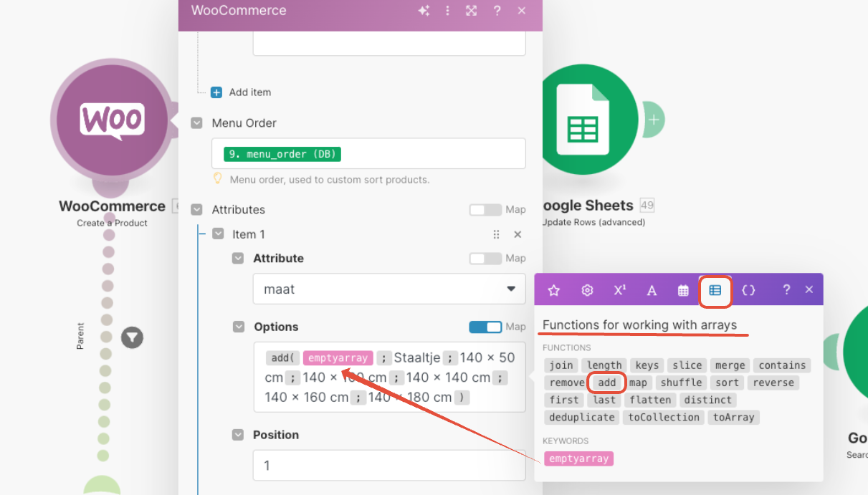Insert the last function
This screenshot has height=495, width=868.
click(x=605, y=400)
